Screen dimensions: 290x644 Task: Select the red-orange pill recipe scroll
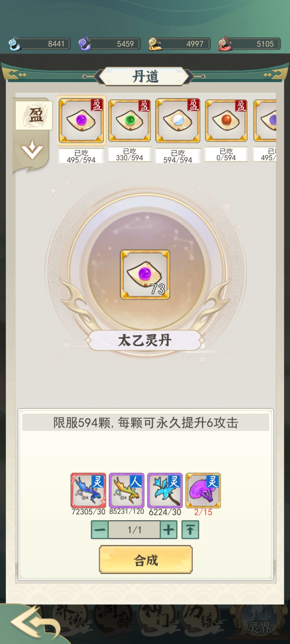[x=226, y=120]
